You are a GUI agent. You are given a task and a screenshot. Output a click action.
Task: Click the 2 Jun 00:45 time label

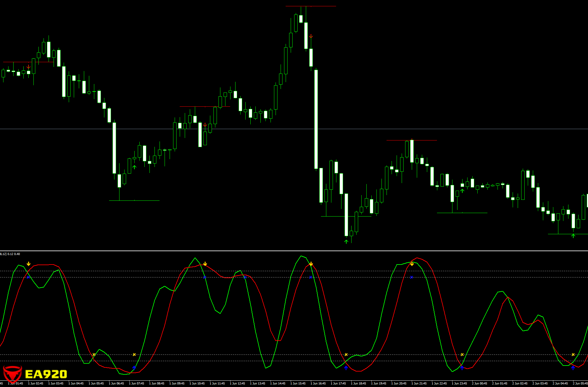(480, 384)
